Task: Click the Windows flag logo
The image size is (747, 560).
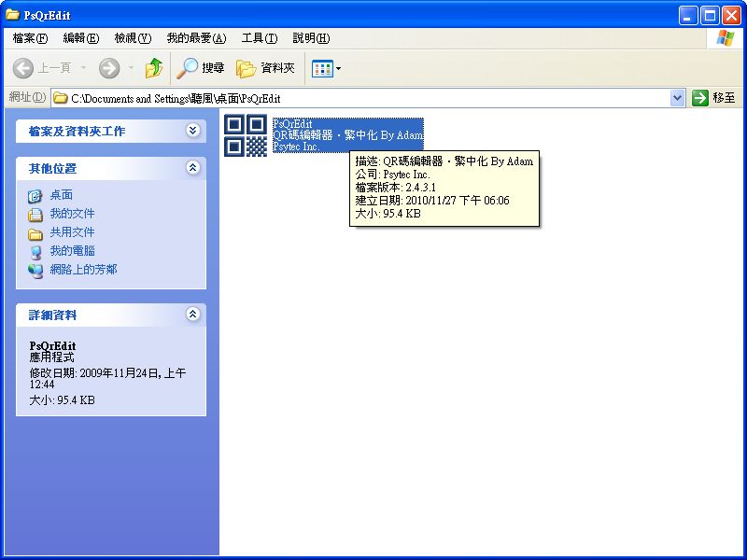Action: (x=725, y=38)
